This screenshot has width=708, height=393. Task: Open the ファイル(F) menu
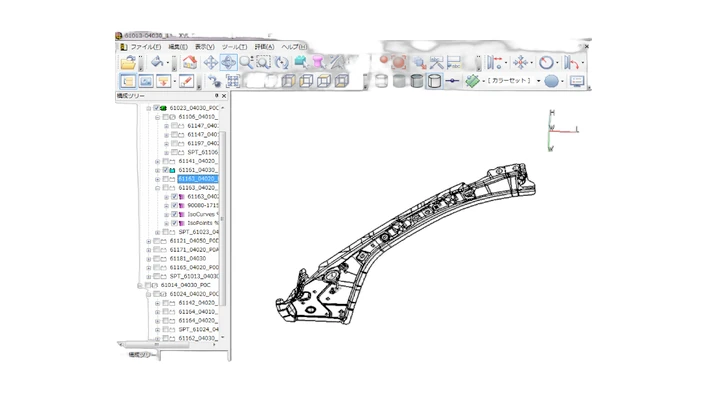(145, 47)
